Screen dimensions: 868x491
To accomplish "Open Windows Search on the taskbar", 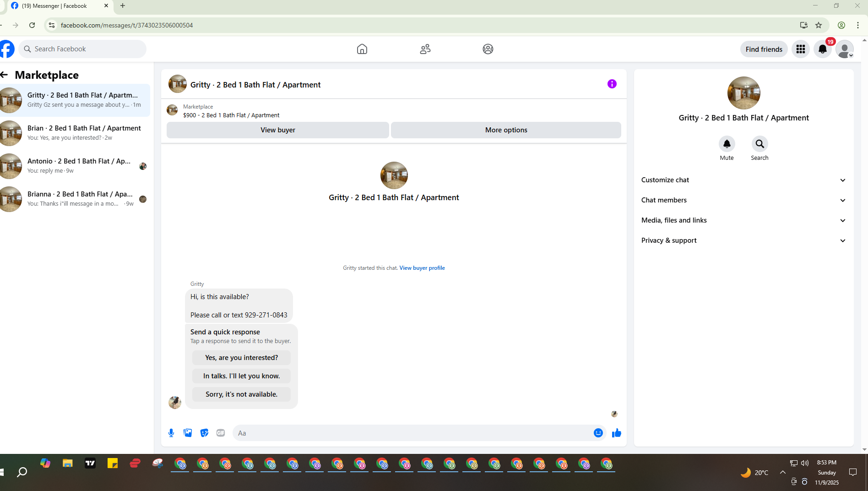I will 22,472.
